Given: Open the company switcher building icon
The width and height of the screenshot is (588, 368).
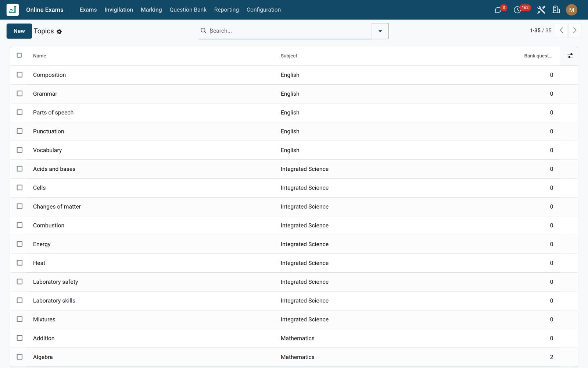Looking at the screenshot, I should pos(556,10).
